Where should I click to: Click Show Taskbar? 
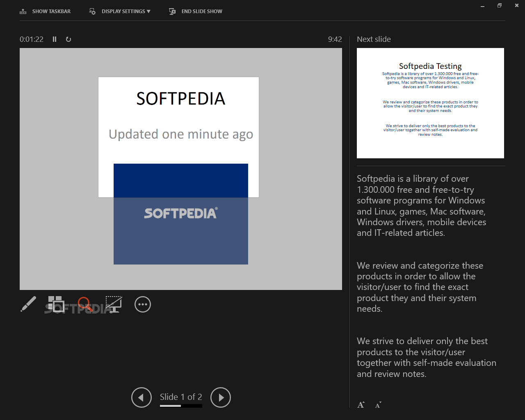tap(45, 11)
